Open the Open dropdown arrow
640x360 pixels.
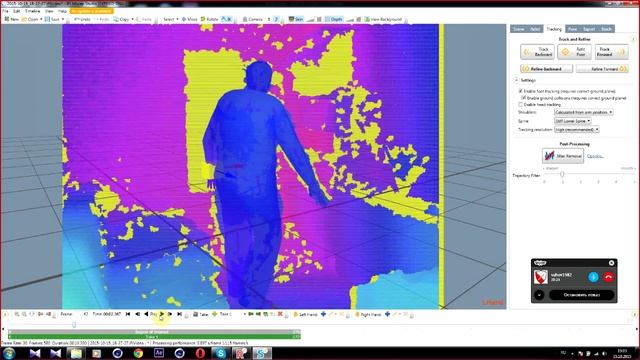click(41, 19)
